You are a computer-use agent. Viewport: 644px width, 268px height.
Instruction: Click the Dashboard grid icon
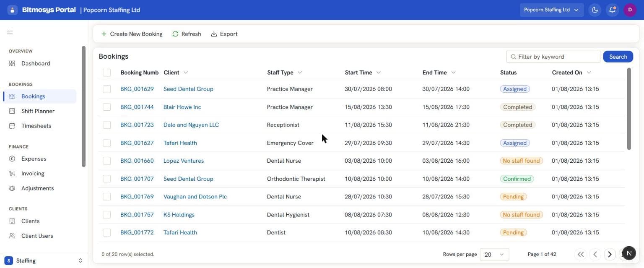point(12,63)
